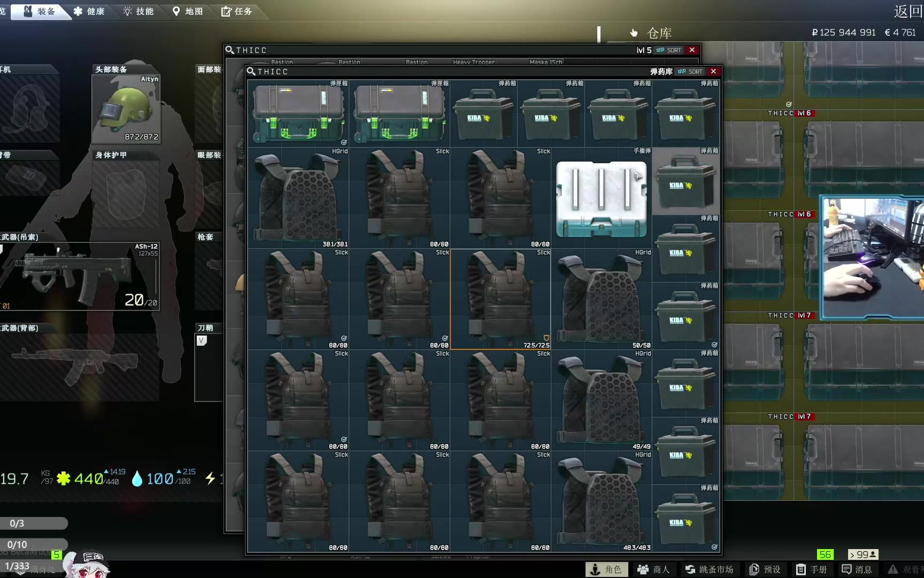Select the HGrid armor with 483/483 durability
Screen dimensions: 924x578
click(602, 501)
